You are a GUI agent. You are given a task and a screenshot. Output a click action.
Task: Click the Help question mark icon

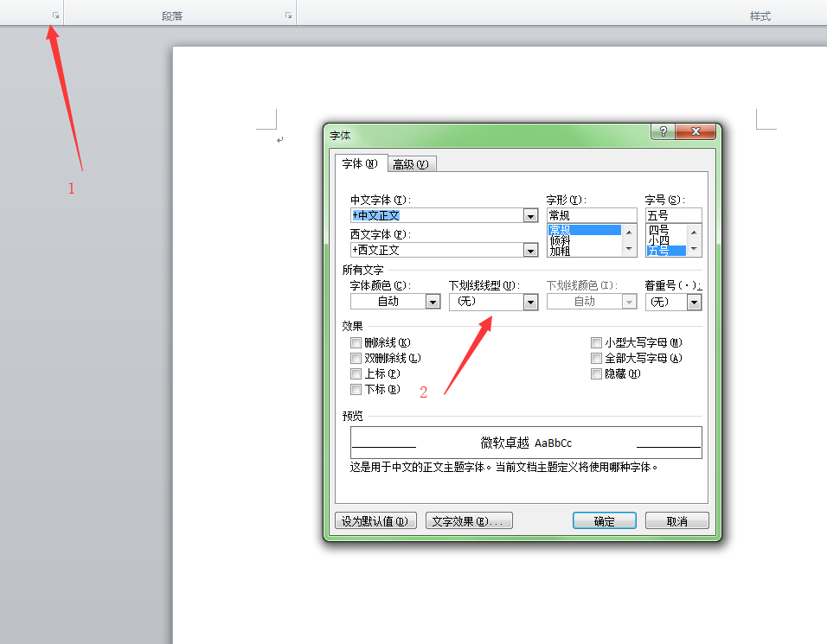(x=662, y=131)
